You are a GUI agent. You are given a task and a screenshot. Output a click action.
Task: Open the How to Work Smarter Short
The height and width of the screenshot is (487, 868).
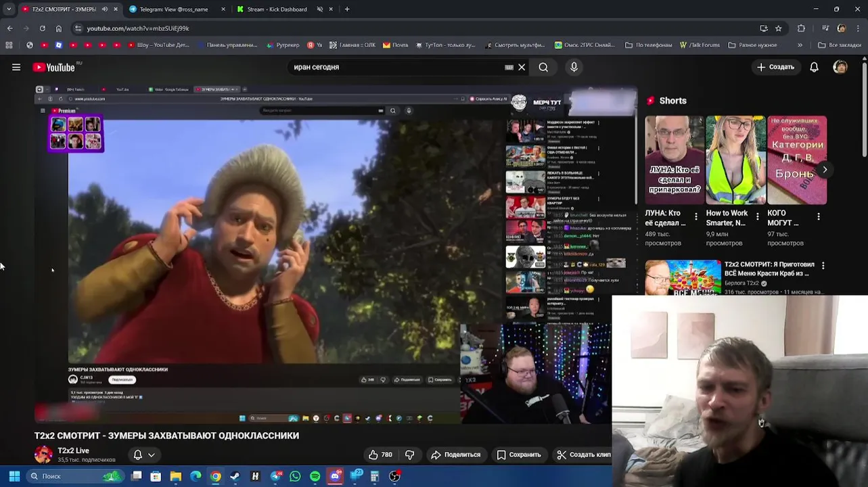[735, 160]
